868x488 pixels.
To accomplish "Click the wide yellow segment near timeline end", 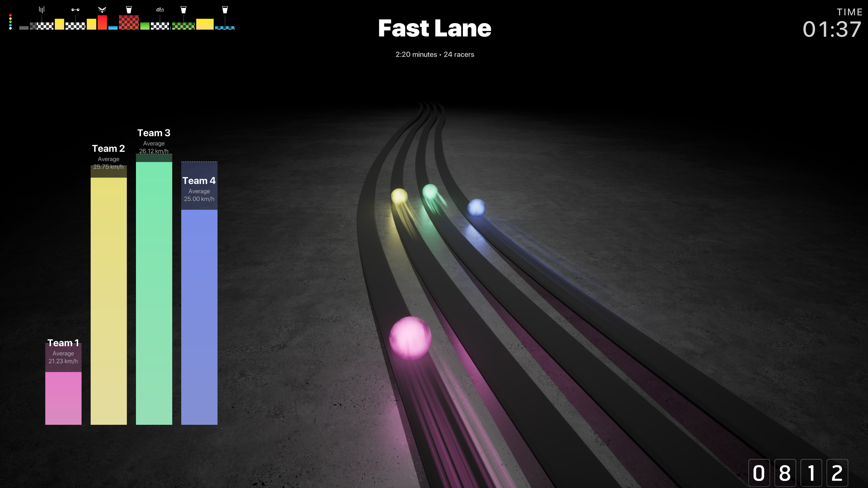I will (205, 24).
